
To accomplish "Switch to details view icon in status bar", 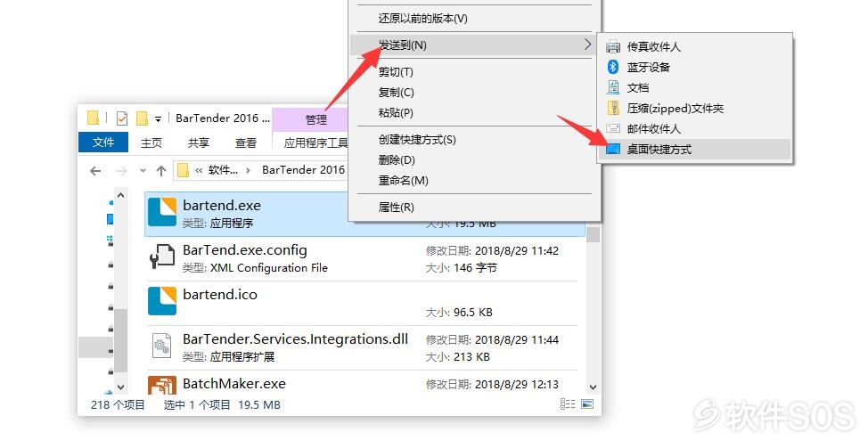I will pos(568,404).
